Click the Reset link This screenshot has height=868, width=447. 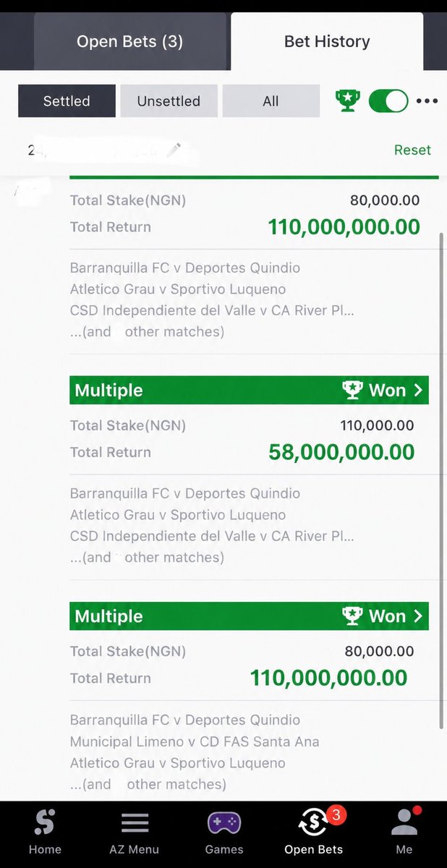[412, 150]
